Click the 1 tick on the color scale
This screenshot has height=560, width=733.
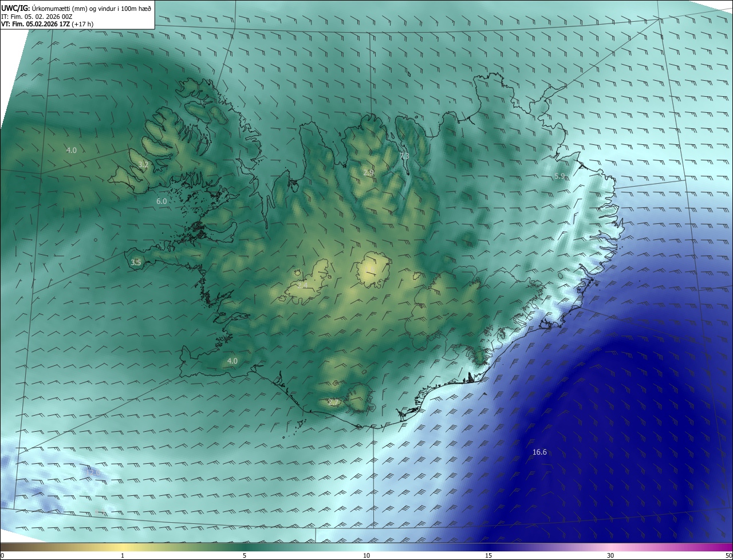[x=123, y=555]
